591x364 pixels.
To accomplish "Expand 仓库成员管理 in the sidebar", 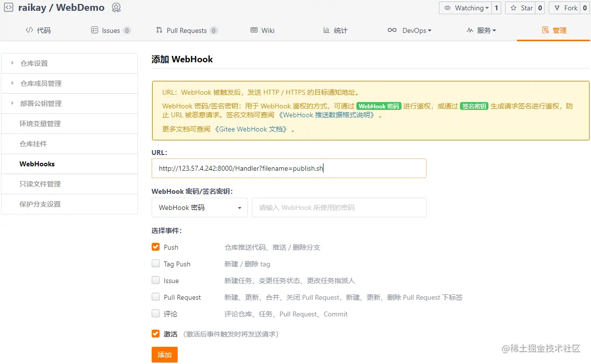I will (x=69, y=83).
